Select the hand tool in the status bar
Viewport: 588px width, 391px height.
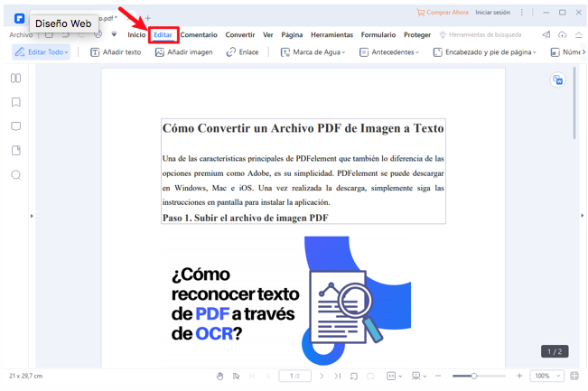[220, 376]
